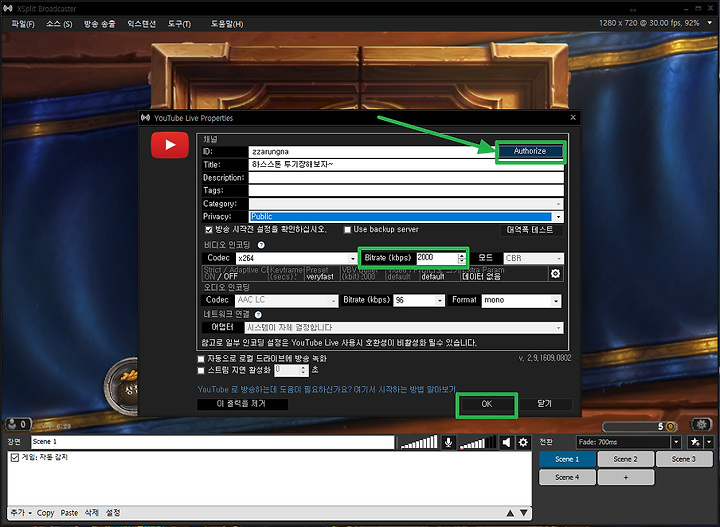This screenshot has width=720, height=527.
Task: Click the remove this output button
Action: 242,404
